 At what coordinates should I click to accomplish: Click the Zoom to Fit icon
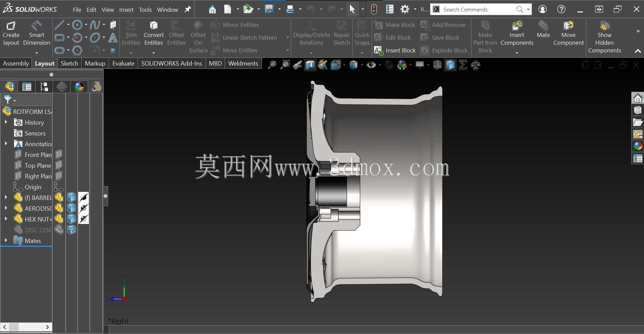pyautogui.click(x=272, y=65)
